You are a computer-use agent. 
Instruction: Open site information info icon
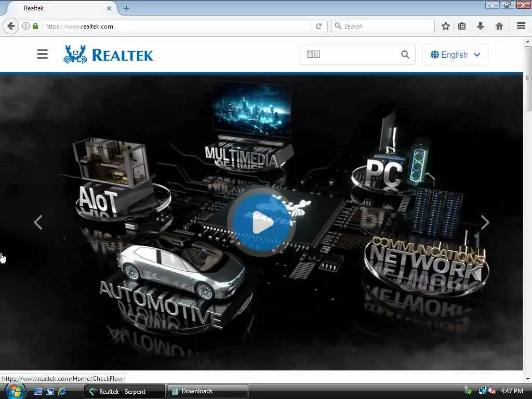pos(26,26)
